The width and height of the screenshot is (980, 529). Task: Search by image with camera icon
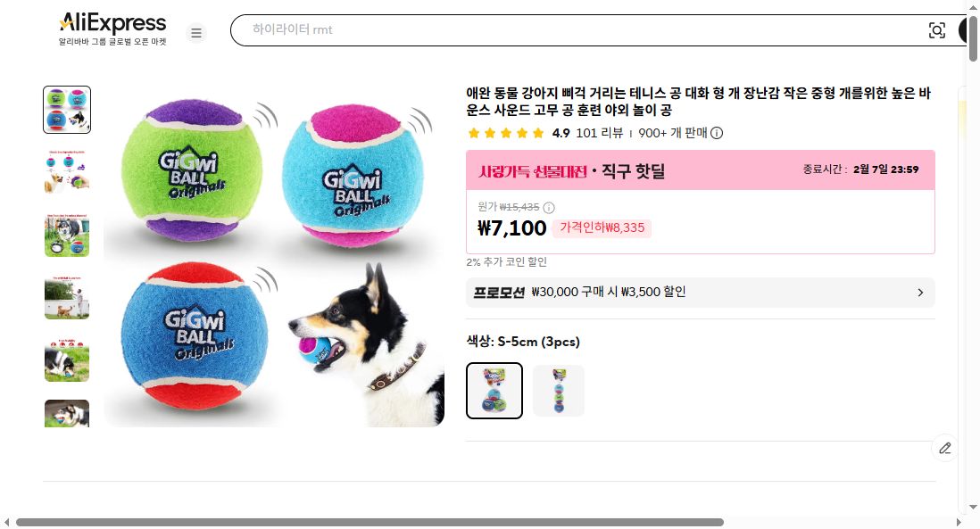point(936,30)
